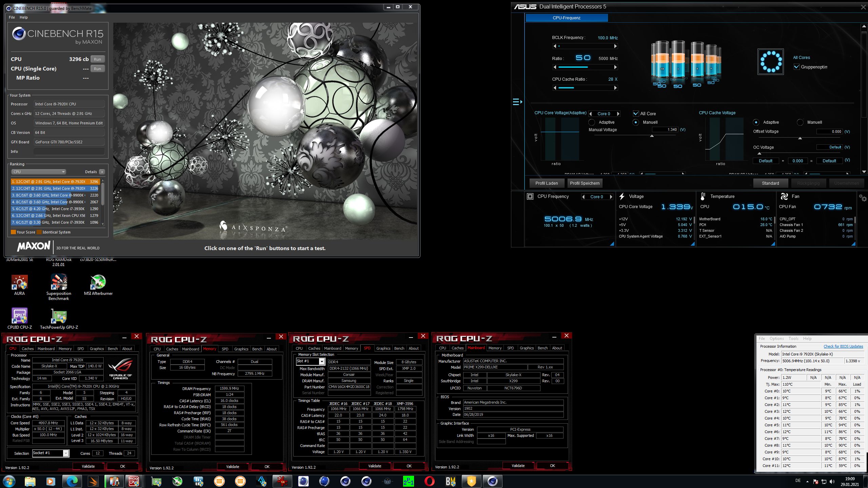
Task: Show hidden tray icons arrow
Action: point(807,482)
